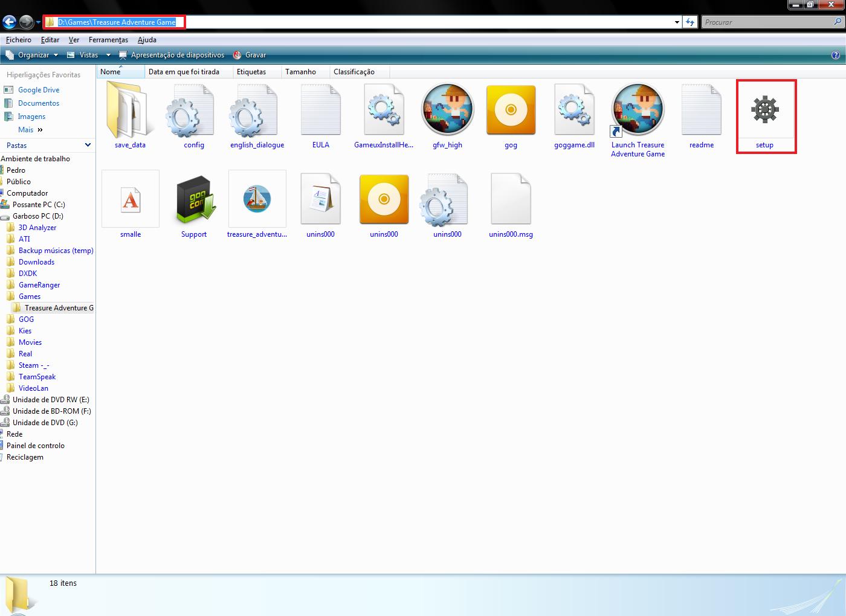Select the gfw_high game image
This screenshot has width=846, height=616.
point(447,109)
